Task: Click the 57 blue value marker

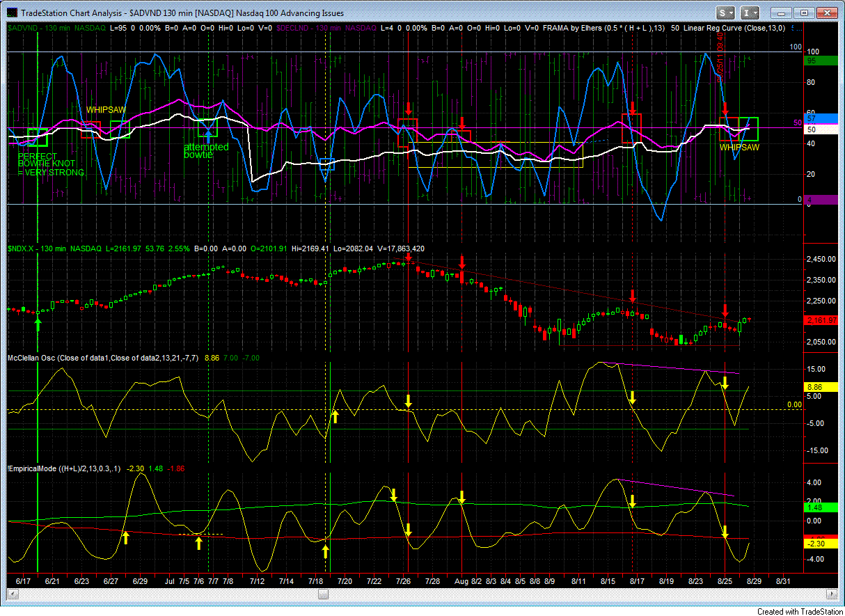Action: pyautogui.click(x=820, y=118)
